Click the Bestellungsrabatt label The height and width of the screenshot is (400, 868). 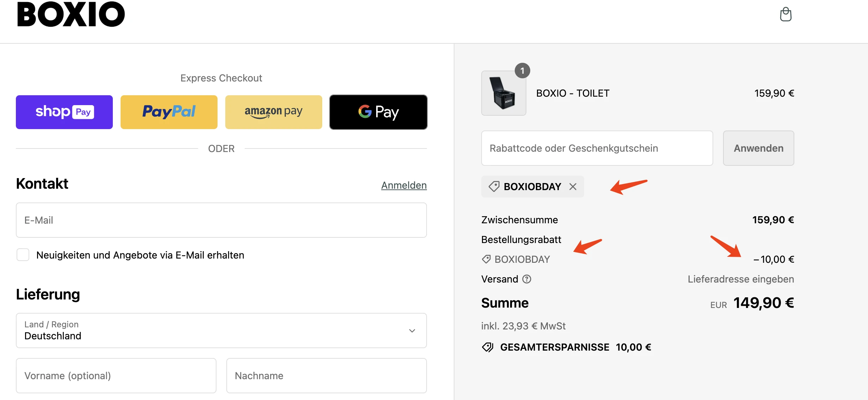point(521,240)
